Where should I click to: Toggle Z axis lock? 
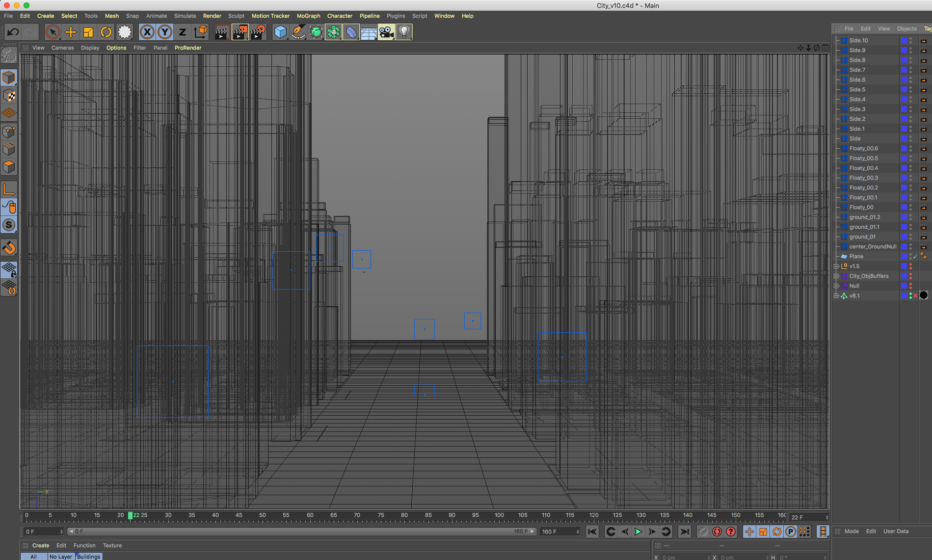coord(183,32)
